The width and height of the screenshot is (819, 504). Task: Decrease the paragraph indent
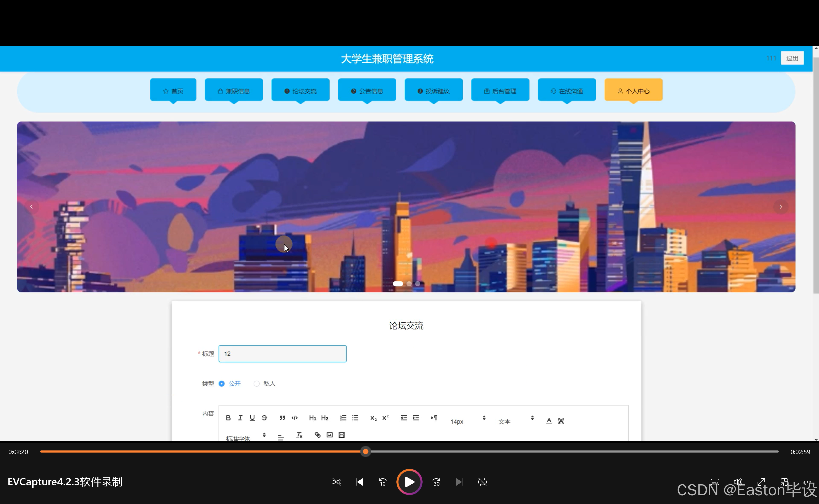[x=403, y=418]
